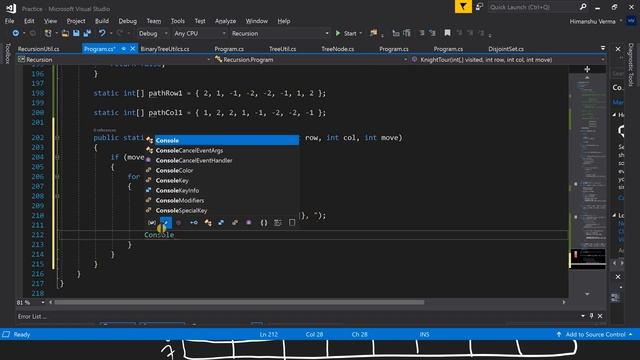The width and height of the screenshot is (640, 360).
Task: Switch to the DisjointSet.cs tab
Action: [x=506, y=49]
